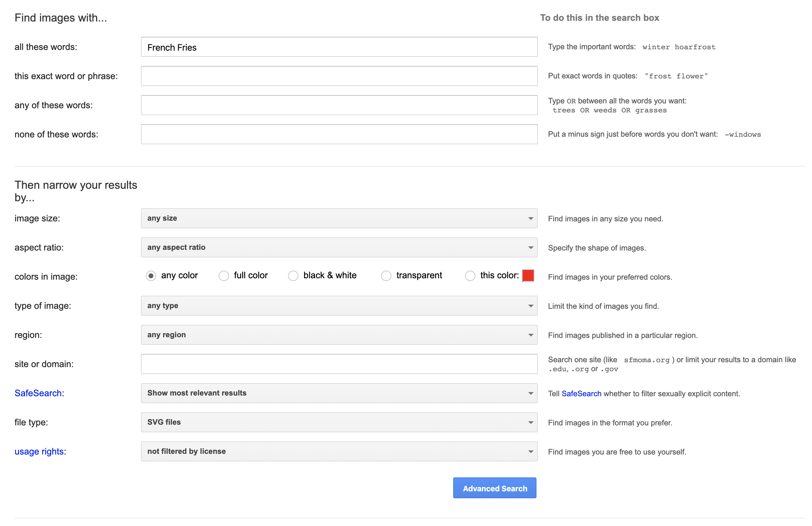The height and width of the screenshot is (526, 812).
Task: Expand the aspect ratio dropdown
Action: click(339, 247)
